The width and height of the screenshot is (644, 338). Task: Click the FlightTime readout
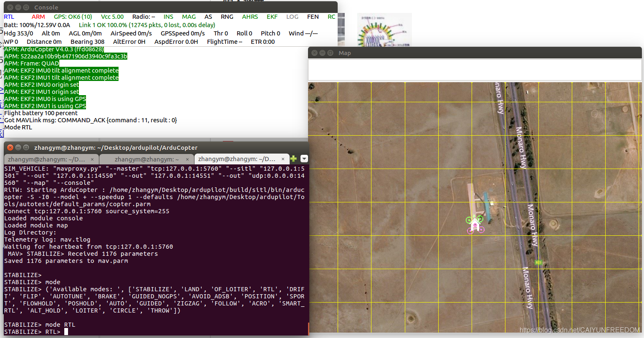point(225,42)
